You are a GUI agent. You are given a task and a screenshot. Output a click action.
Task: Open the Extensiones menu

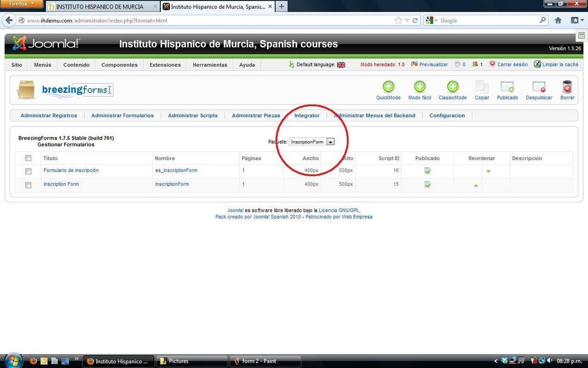pyautogui.click(x=165, y=65)
